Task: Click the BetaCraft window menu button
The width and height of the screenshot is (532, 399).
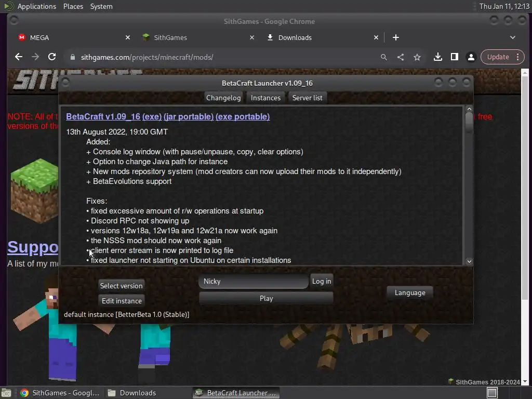Action: [x=65, y=83]
